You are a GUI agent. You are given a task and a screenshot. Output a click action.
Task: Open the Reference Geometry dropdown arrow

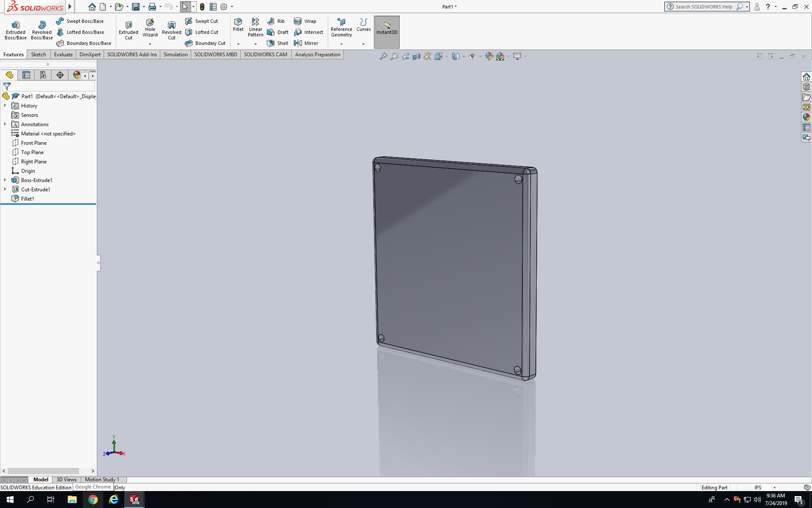click(341, 44)
